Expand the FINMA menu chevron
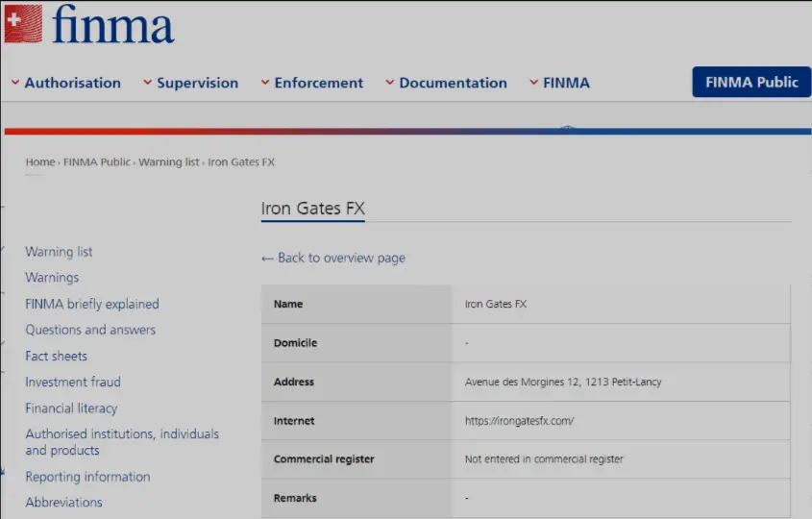 [534, 83]
